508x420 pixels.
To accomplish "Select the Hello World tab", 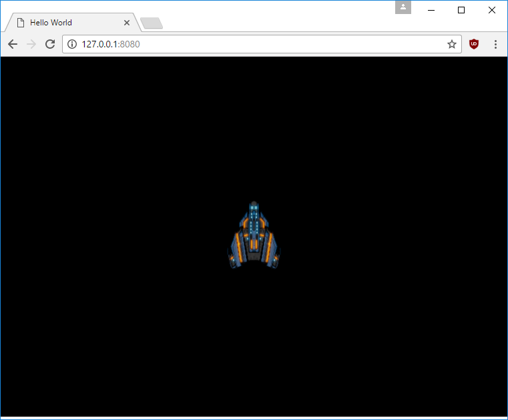I will pos(73,23).
